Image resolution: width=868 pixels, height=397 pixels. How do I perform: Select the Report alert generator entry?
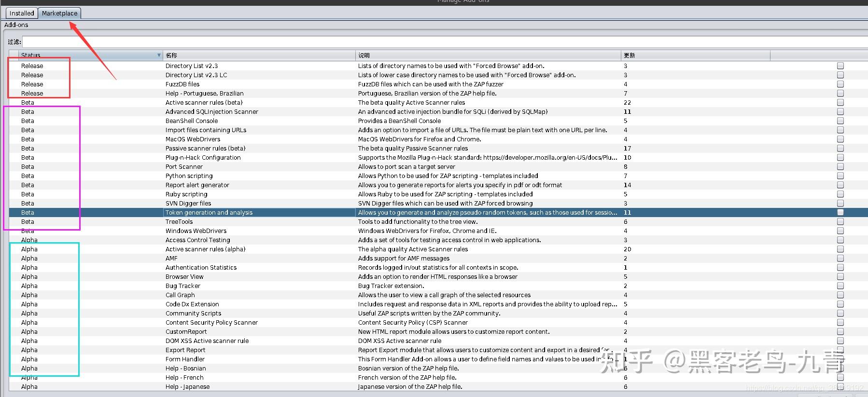pyautogui.click(x=197, y=185)
